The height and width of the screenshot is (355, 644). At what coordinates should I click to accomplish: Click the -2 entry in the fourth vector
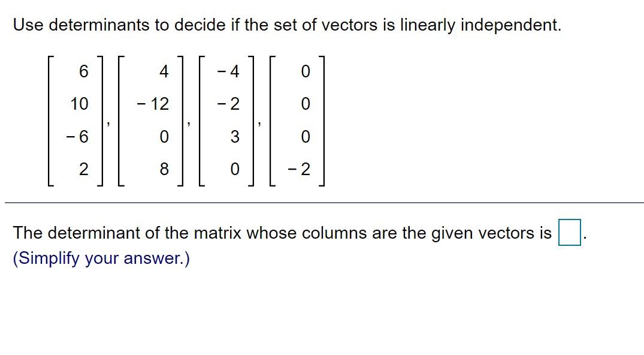[301, 170]
